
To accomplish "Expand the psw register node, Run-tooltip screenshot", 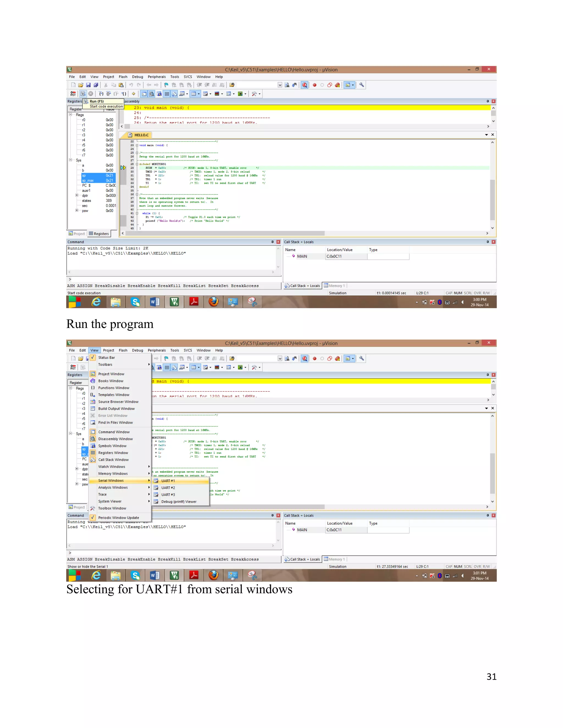I will click(x=77, y=210).
